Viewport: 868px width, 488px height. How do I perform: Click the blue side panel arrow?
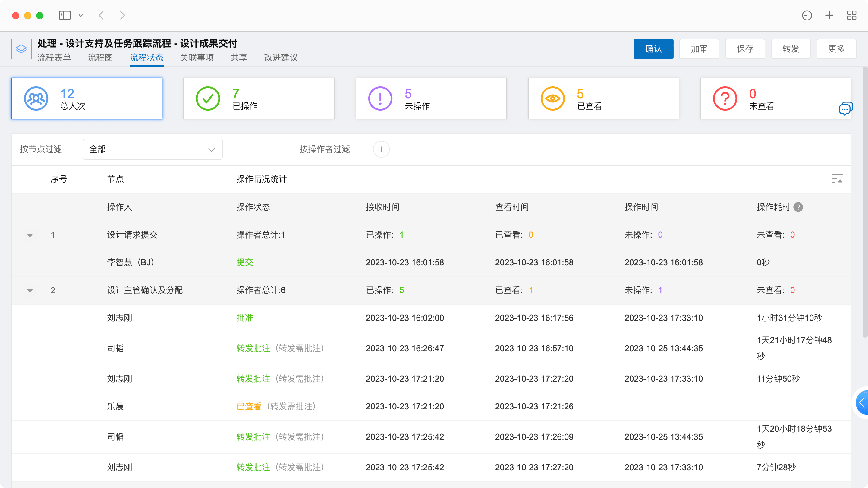(862, 402)
